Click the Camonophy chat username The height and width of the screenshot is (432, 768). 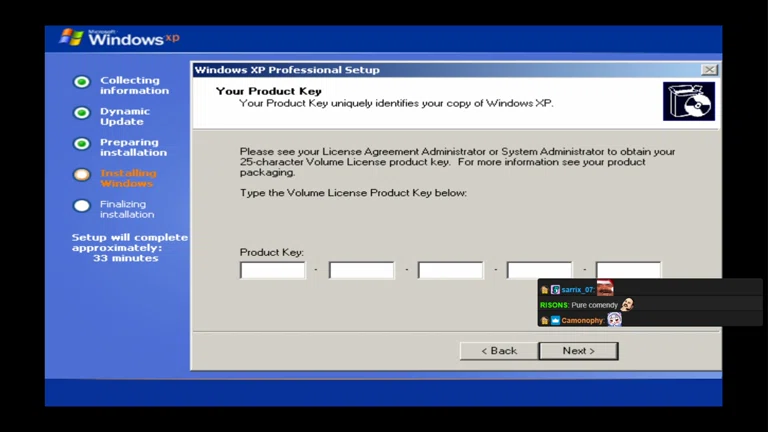583,320
